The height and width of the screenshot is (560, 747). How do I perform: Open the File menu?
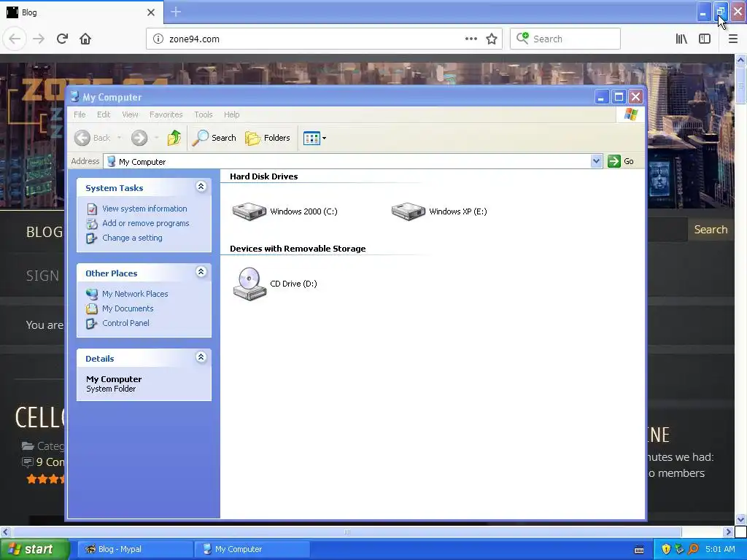coord(80,114)
